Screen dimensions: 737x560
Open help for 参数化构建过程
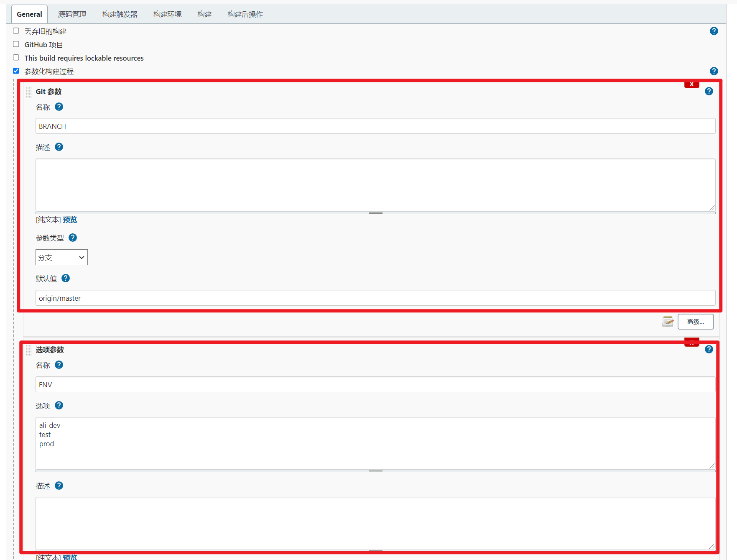[714, 71]
